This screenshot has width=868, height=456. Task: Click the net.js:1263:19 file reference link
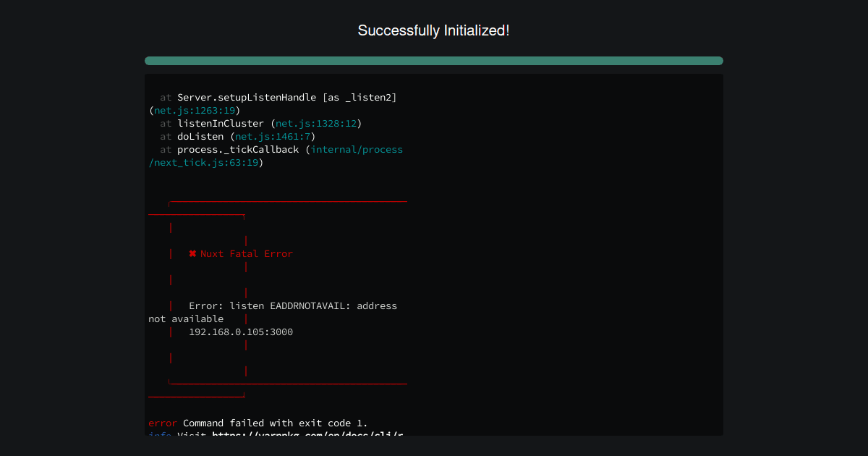(193, 110)
